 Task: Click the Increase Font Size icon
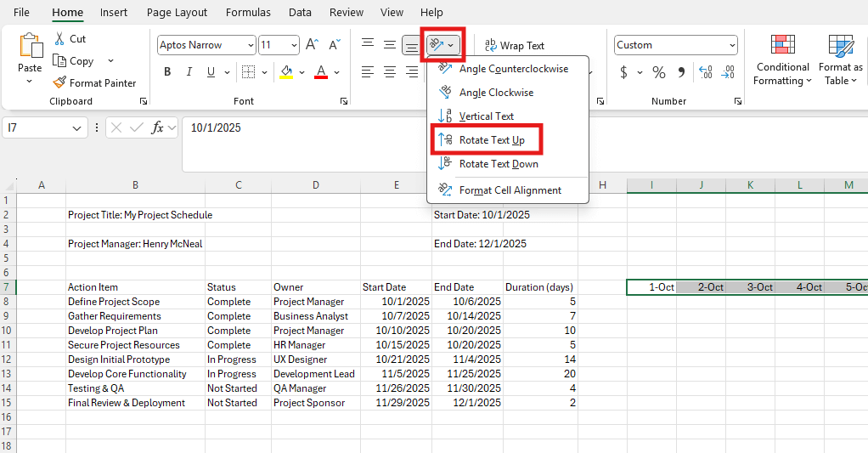tap(312, 45)
